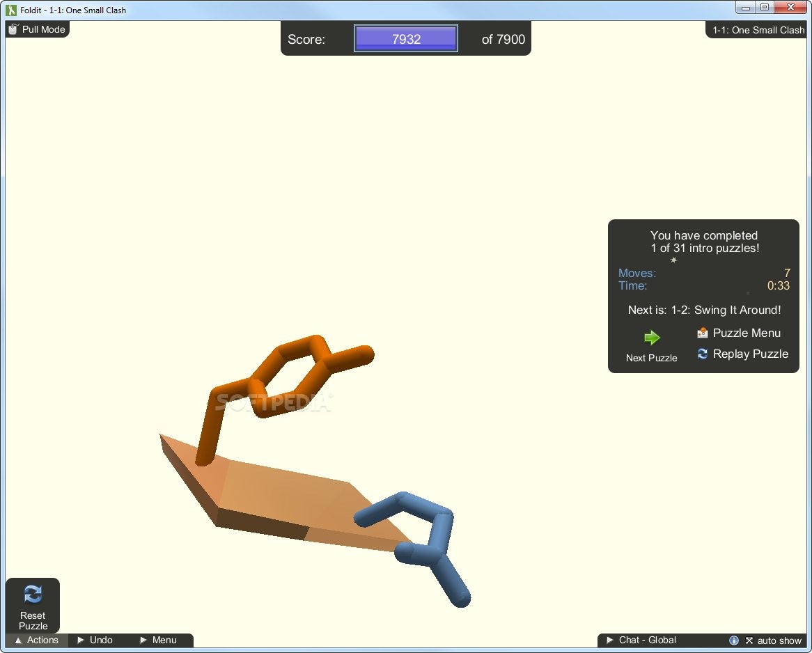
Task: Click the 'Next is: 1-2: Swing It Around!' text
Action: pyautogui.click(x=704, y=310)
